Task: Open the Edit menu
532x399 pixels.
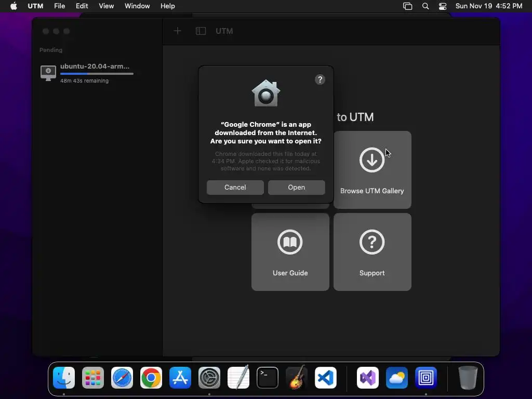Action: 82,6
